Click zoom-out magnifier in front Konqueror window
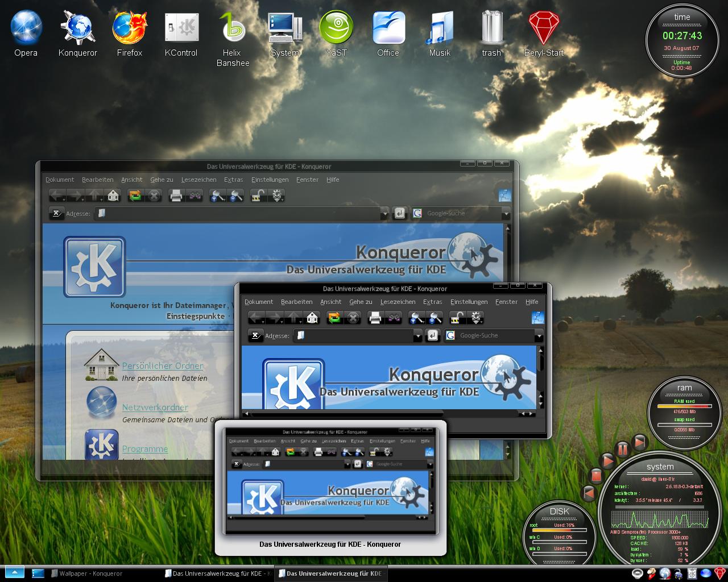Viewport: 728px width, 582px height. pos(435,318)
